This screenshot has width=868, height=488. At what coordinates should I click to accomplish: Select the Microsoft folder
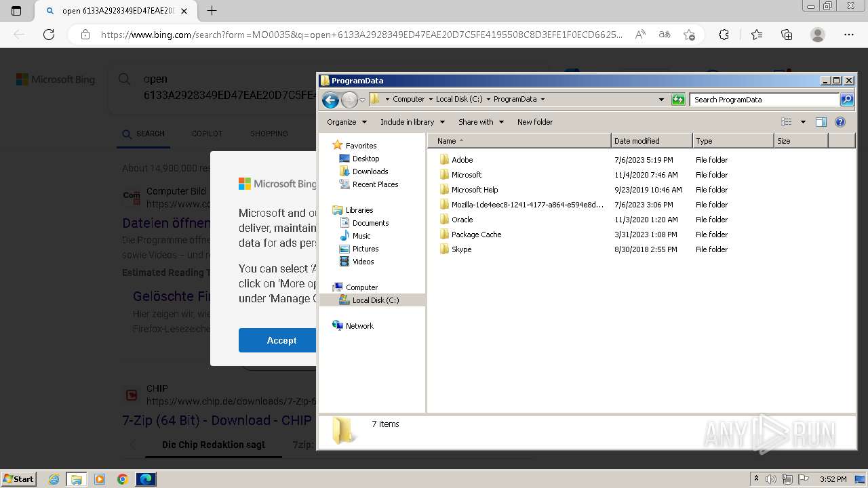coord(467,175)
